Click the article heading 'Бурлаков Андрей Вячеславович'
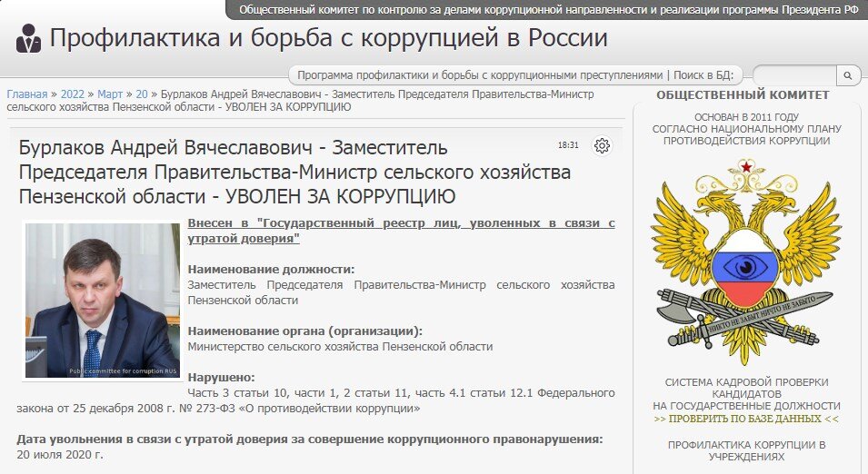The height and width of the screenshot is (474, 868). pyautogui.click(x=294, y=172)
